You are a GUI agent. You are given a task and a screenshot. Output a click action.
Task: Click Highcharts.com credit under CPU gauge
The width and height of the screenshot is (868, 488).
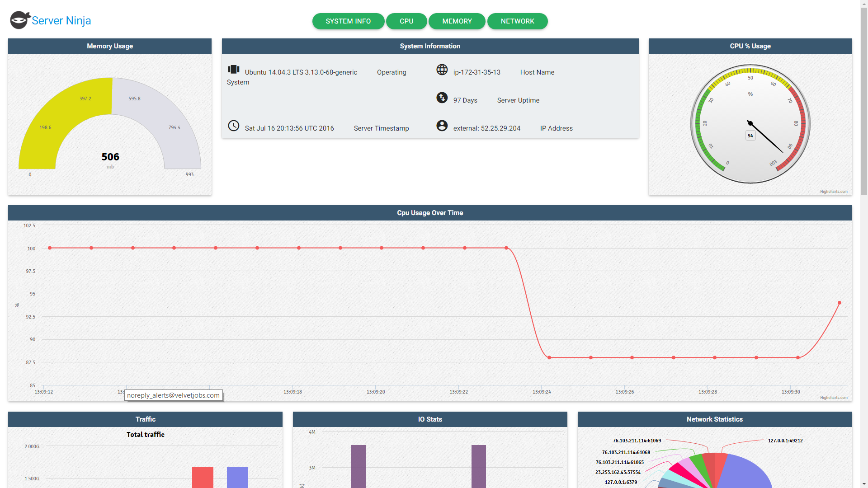[834, 192]
